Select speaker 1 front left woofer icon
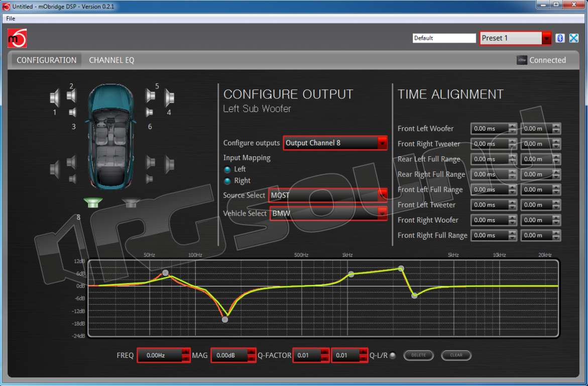This screenshot has height=386, width=588. point(55,98)
